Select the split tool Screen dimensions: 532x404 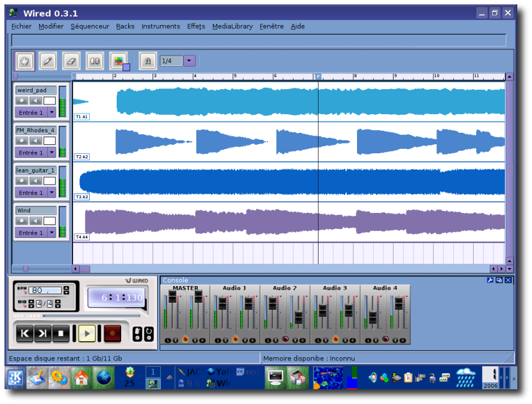[95, 61]
